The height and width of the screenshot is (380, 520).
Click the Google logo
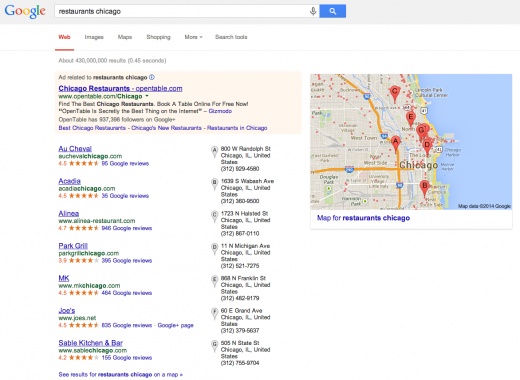click(x=25, y=11)
